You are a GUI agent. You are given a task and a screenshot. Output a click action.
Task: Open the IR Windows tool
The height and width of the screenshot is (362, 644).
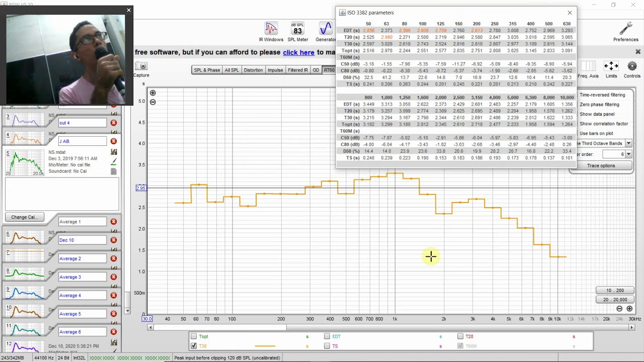pyautogui.click(x=271, y=32)
